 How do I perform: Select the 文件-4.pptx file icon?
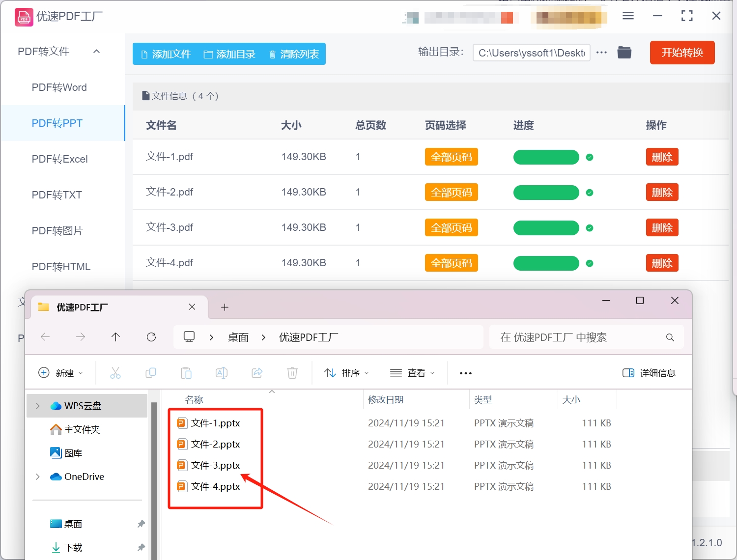click(182, 486)
